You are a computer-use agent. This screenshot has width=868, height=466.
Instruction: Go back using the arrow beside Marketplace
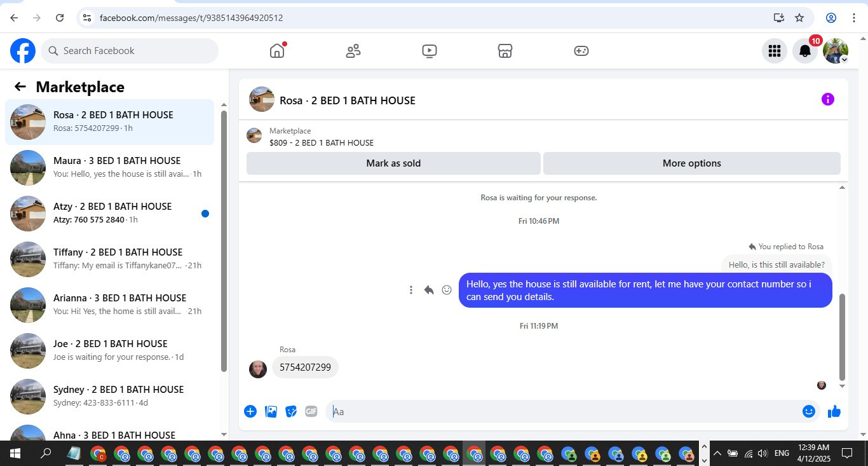(20, 87)
